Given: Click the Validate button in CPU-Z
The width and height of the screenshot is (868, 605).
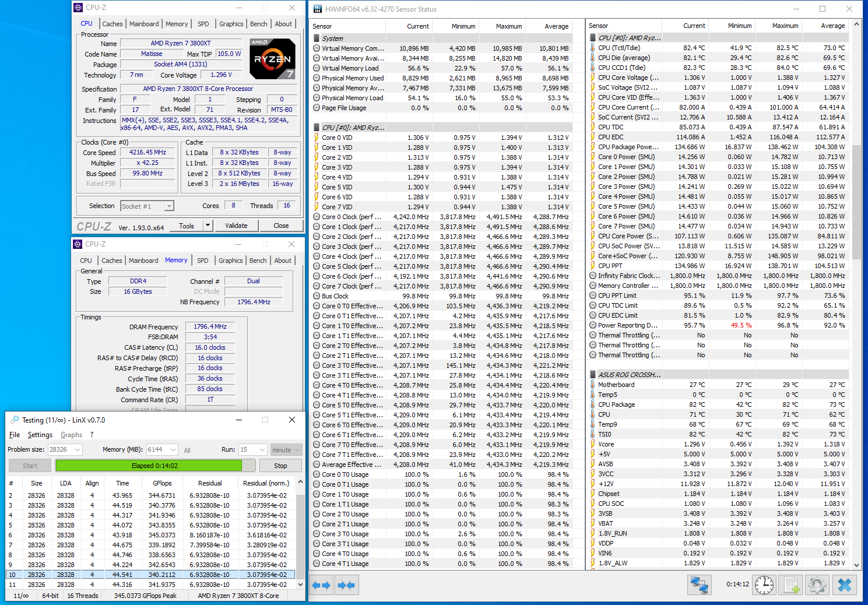Looking at the screenshot, I should (x=236, y=226).
